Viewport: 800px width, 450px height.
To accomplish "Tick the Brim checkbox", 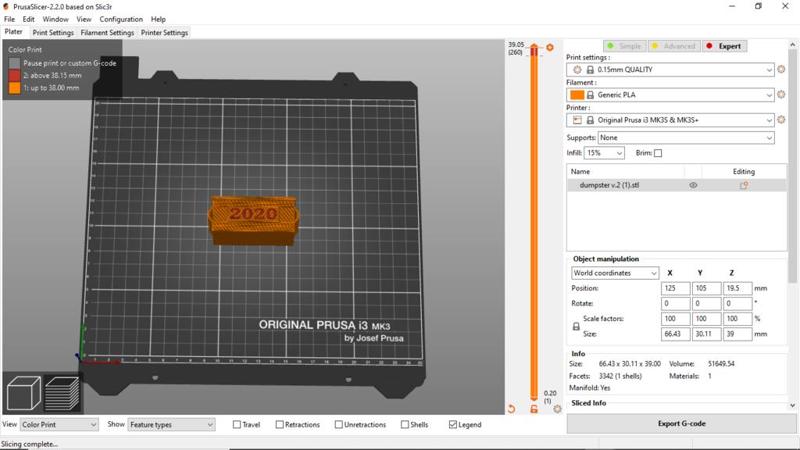I will click(658, 153).
